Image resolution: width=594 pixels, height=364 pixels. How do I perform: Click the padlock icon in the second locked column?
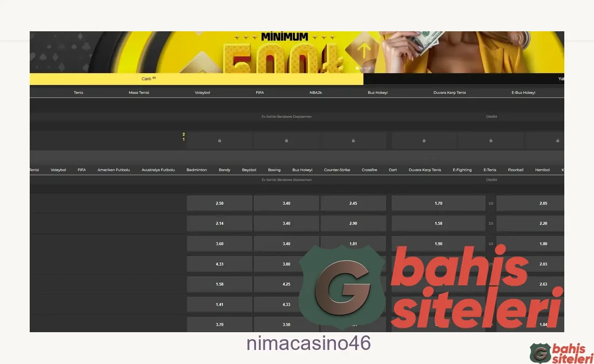coord(286,140)
